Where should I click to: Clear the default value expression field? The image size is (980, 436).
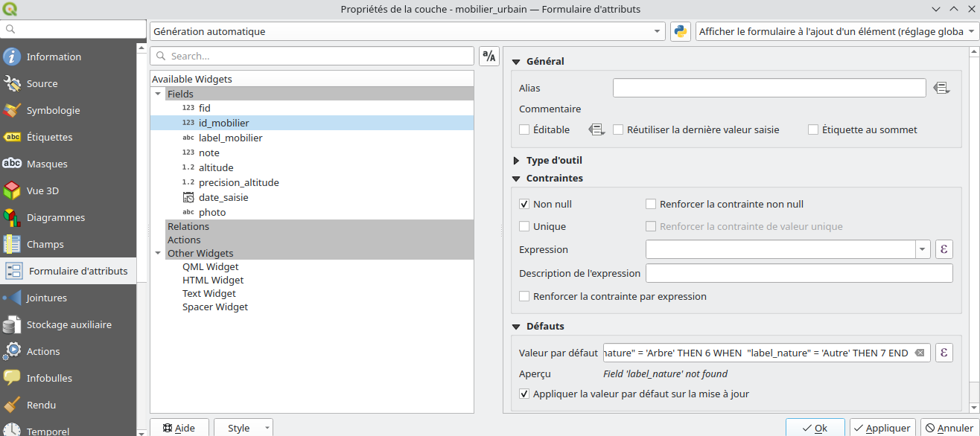(x=920, y=353)
